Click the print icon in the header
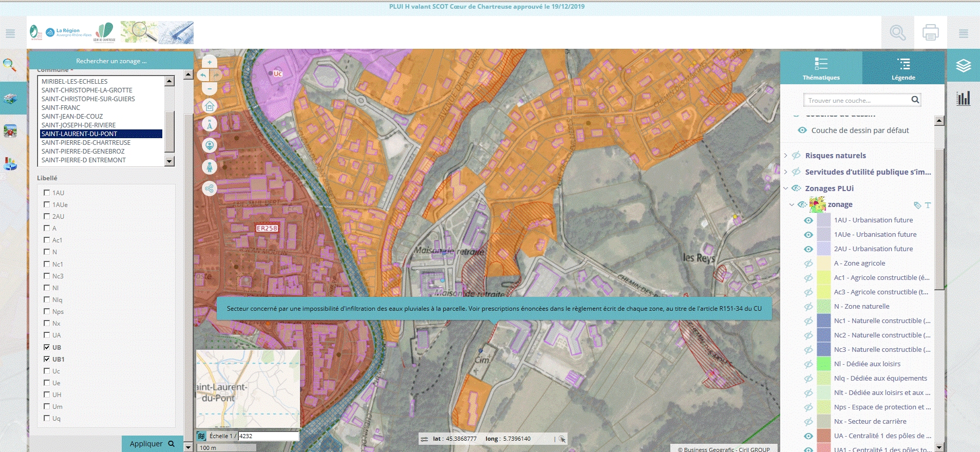980x452 pixels. (x=931, y=33)
